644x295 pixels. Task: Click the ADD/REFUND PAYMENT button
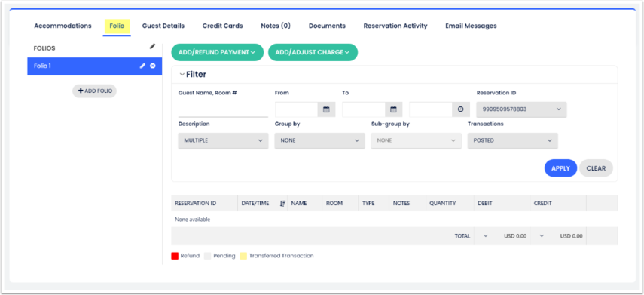tap(217, 52)
